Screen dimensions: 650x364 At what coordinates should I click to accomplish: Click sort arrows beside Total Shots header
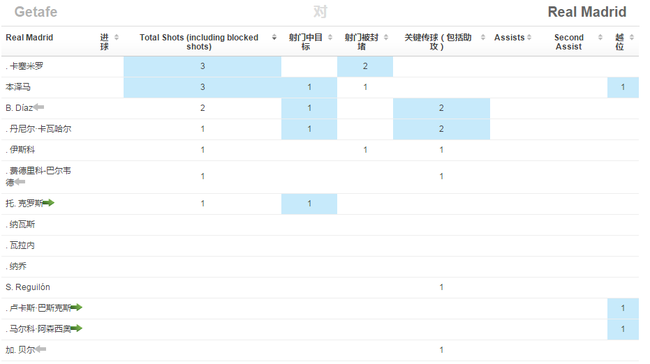coord(274,37)
